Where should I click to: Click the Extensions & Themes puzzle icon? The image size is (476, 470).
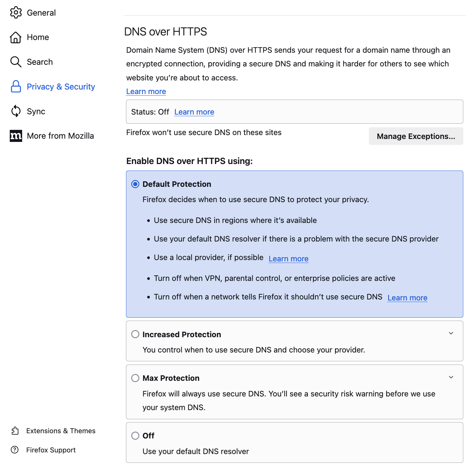(x=15, y=431)
